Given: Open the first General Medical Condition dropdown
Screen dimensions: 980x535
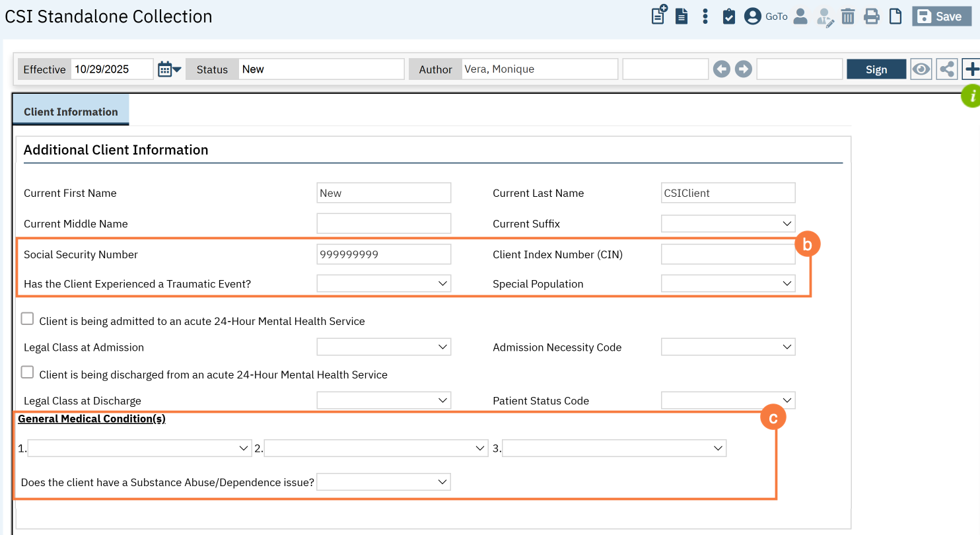Looking at the screenshot, I should (x=139, y=448).
